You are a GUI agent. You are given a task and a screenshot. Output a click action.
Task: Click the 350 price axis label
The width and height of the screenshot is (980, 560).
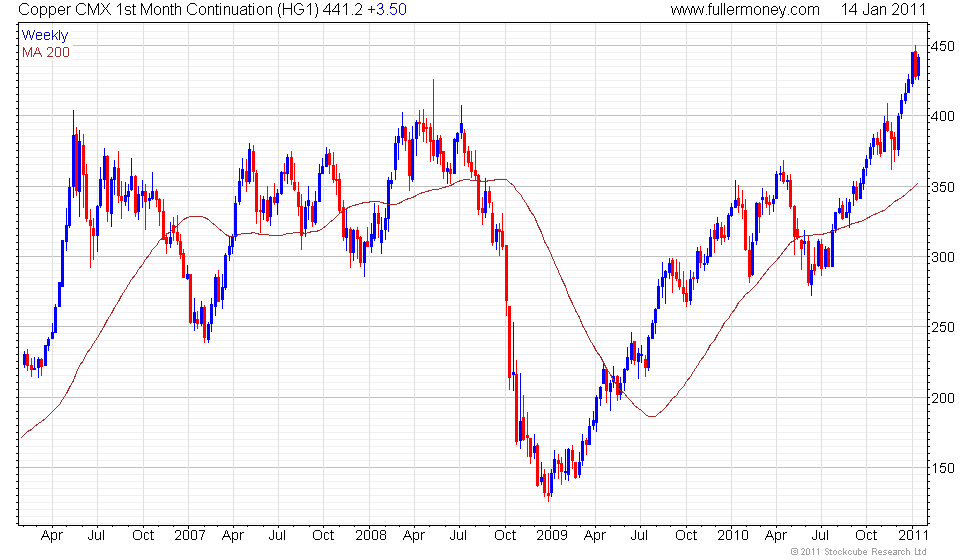(942, 187)
